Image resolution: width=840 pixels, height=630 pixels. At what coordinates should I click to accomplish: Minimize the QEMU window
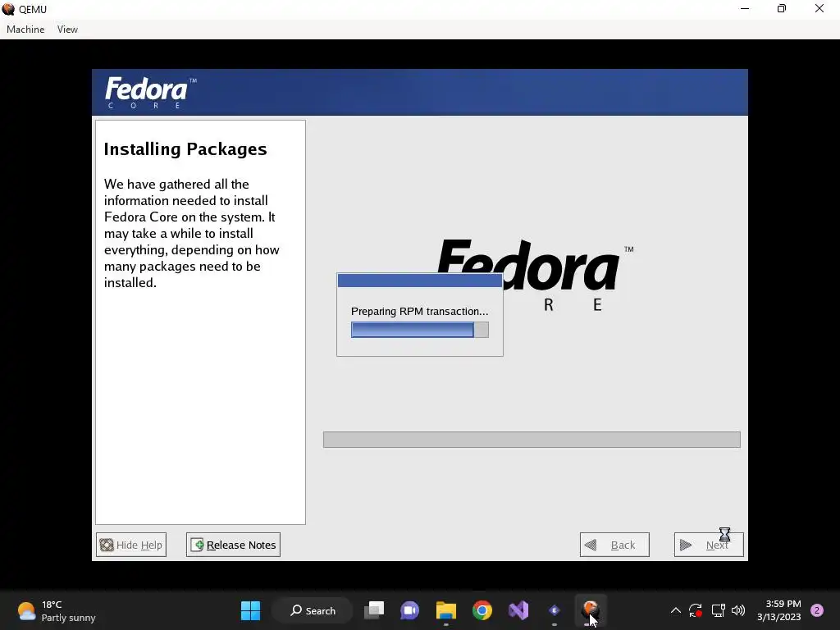[x=745, y=9]
